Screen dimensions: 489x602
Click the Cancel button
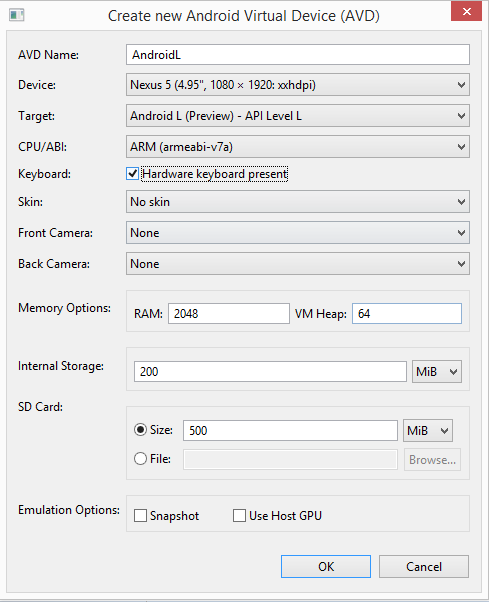pos(424,566)
